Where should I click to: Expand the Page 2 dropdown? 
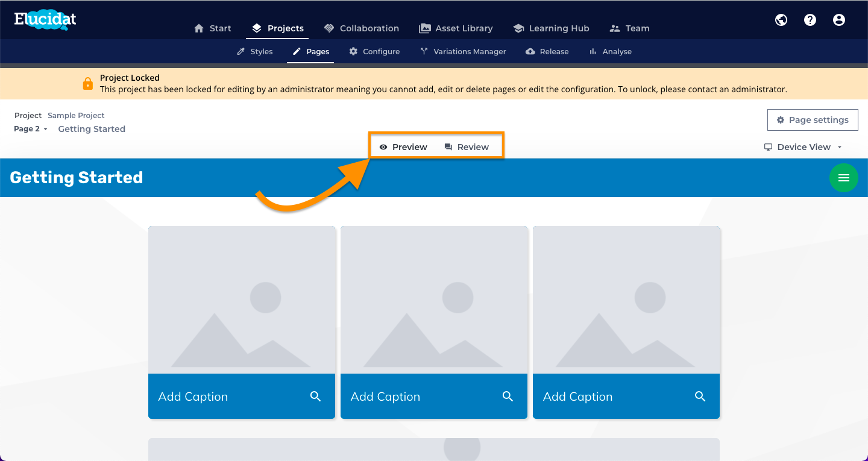click(x=31, y=129)
